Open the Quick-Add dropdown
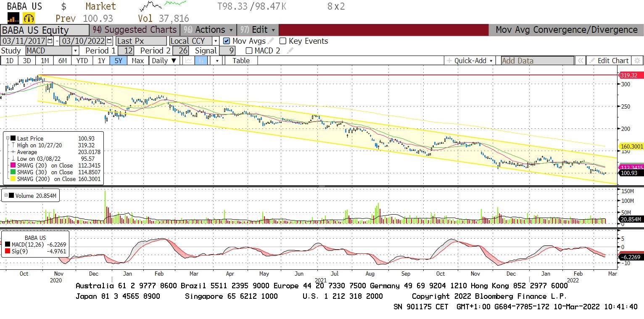644x319 pixels. [x=472, y=61]
